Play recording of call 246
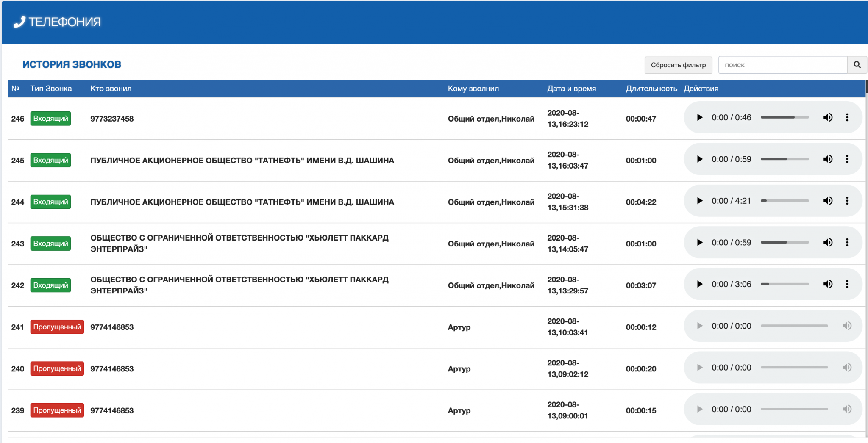 coord(699,117)
